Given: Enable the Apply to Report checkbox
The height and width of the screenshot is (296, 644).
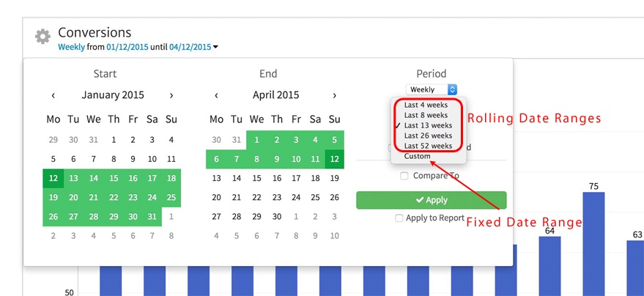Looking at the screenshot, I should [x=399, y=218].
